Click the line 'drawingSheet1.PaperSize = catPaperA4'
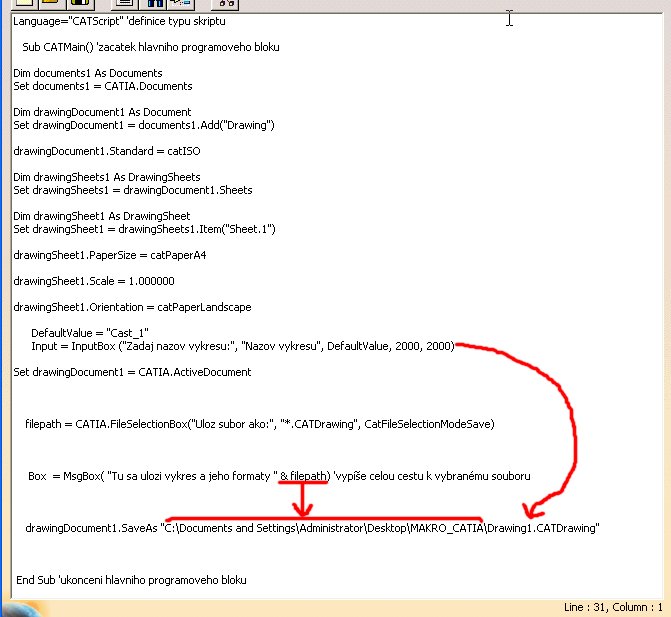The image size is (671, 617). (x=110, y=255)
